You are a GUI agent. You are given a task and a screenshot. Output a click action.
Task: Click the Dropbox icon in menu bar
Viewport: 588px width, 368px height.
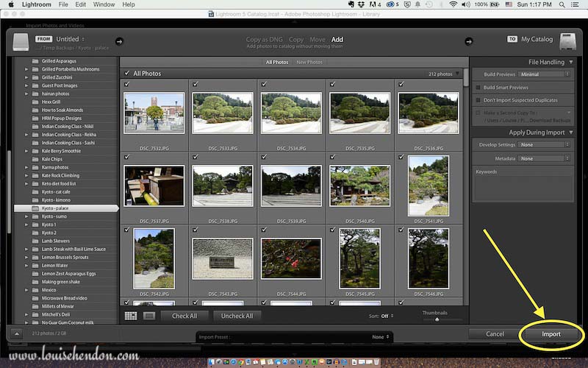[x=361, y=4]
